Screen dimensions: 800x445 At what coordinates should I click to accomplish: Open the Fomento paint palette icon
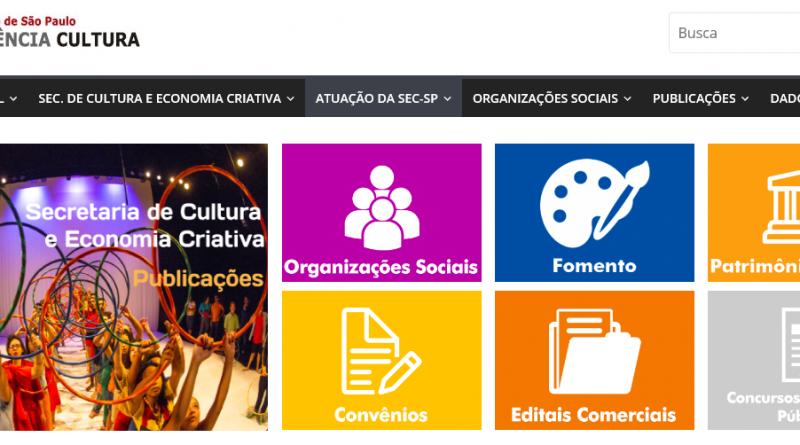pyautogui.click(x=594, y=204)
